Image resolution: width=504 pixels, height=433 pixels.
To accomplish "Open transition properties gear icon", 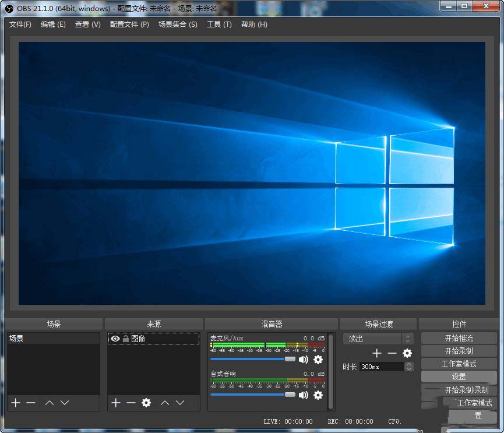I will [x=407, y=353].
